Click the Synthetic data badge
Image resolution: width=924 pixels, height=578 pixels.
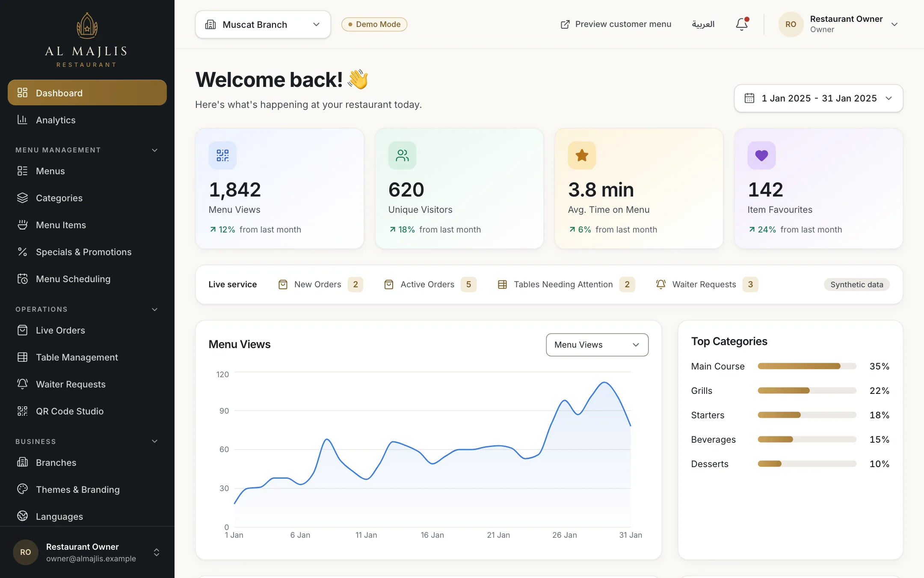[857, 284]
